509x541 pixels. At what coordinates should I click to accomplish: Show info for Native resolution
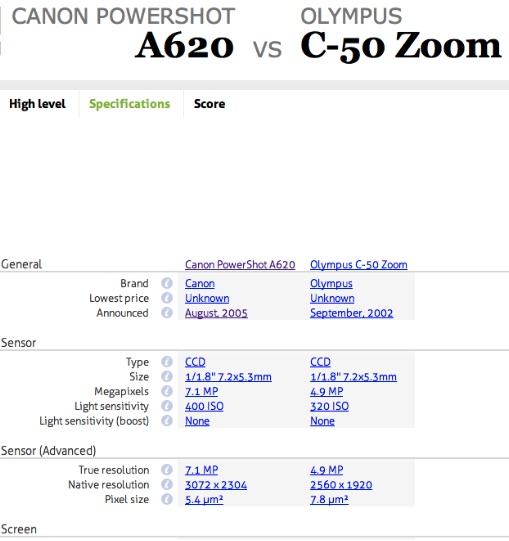[167, 485]
